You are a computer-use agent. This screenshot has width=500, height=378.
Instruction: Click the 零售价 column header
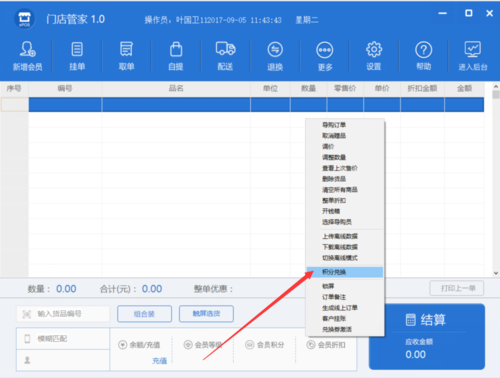click(x=345, y=88)
